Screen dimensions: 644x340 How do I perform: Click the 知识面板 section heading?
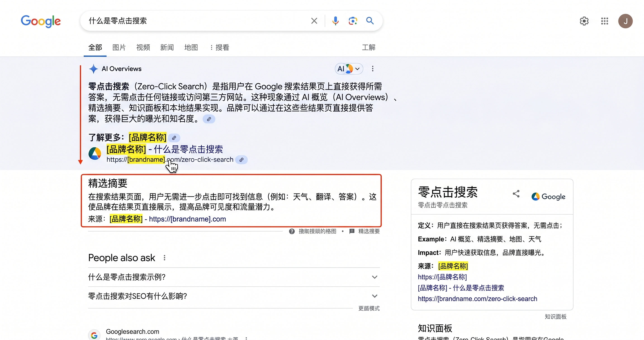[435, 328]
